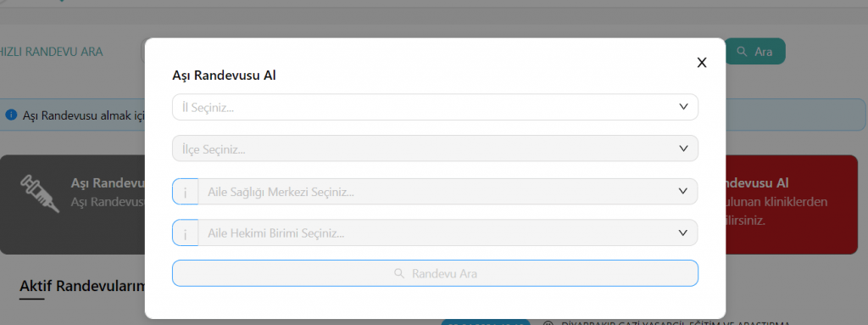The width and height of the screenshot is (868, 325).
Task: Expand the İlçe Seçiniz dropdown arrow
Action: 683,148
